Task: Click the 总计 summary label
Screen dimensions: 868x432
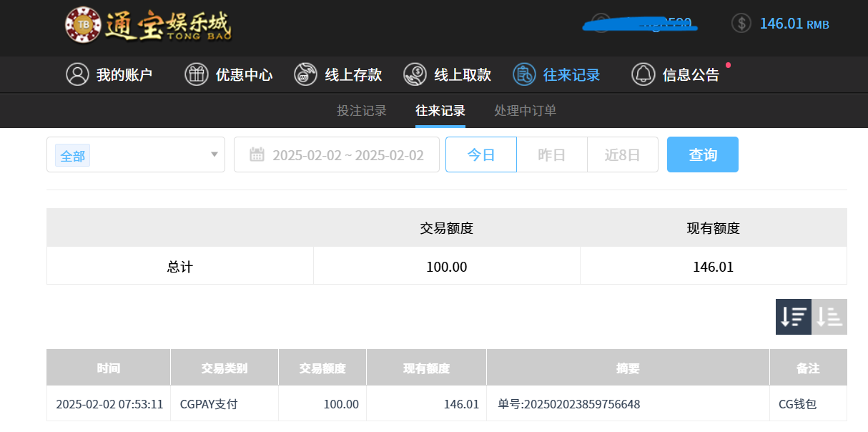Action: point(180,267)
